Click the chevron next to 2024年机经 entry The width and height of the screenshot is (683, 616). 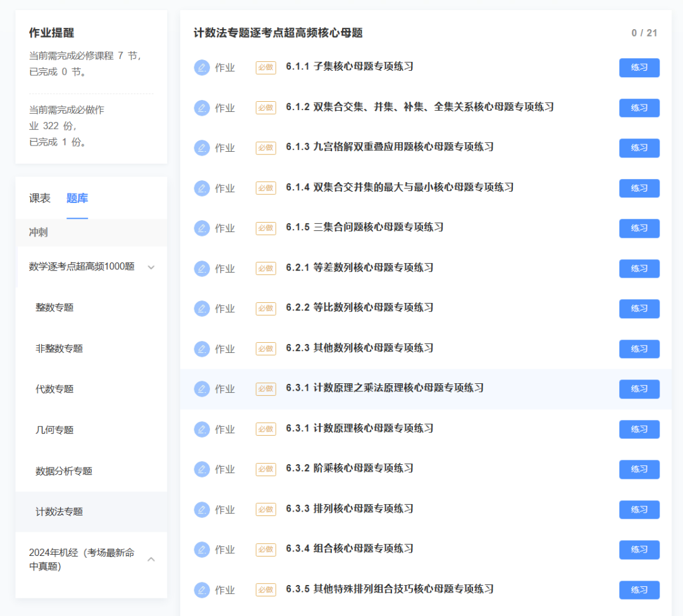pos(151,559)
